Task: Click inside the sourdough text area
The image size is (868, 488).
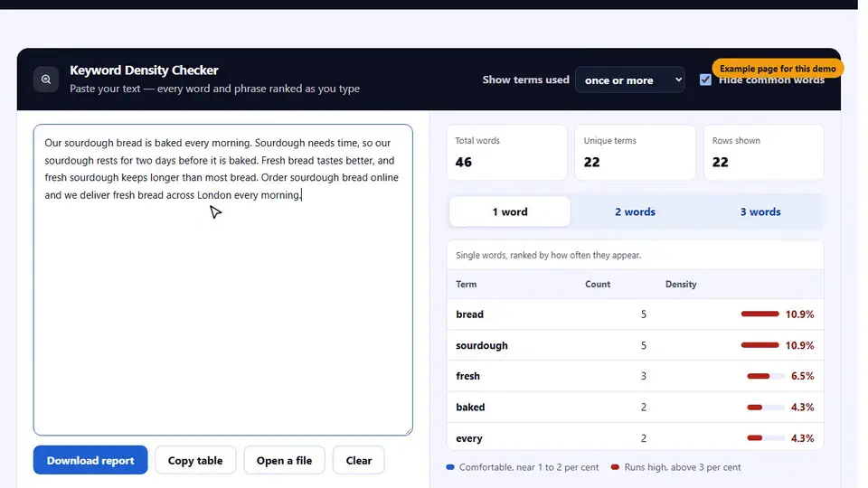Action: 223,279
